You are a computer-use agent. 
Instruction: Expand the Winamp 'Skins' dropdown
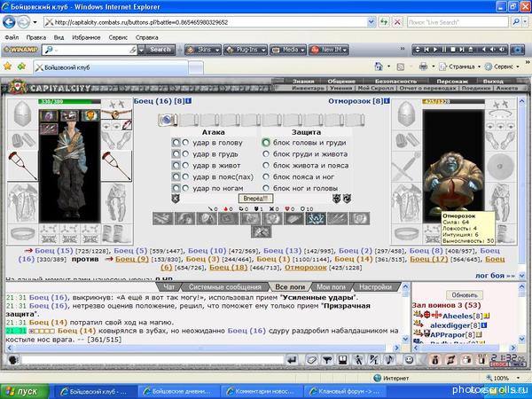pos(205,50)
